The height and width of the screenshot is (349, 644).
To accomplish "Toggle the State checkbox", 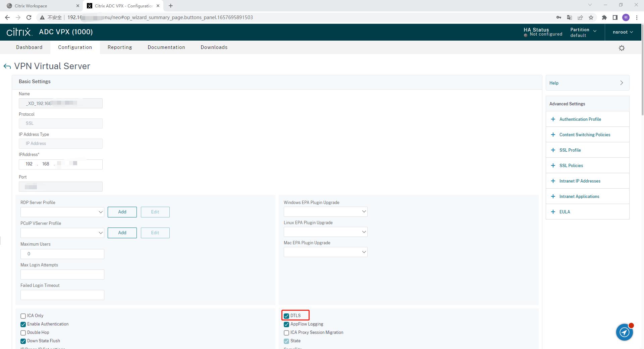I will (286, 341).
